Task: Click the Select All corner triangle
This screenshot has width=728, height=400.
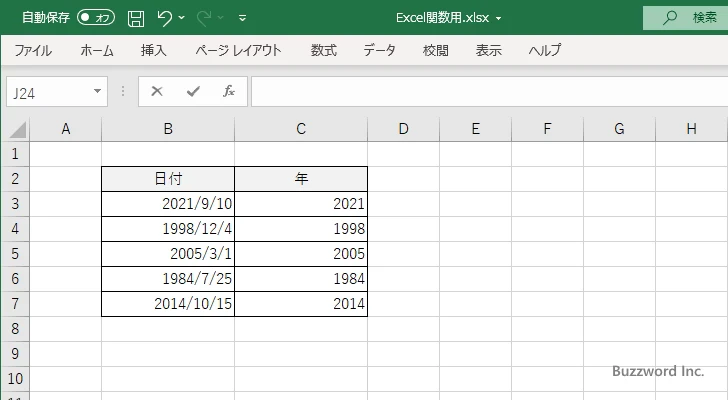Action: click(17, 129)
